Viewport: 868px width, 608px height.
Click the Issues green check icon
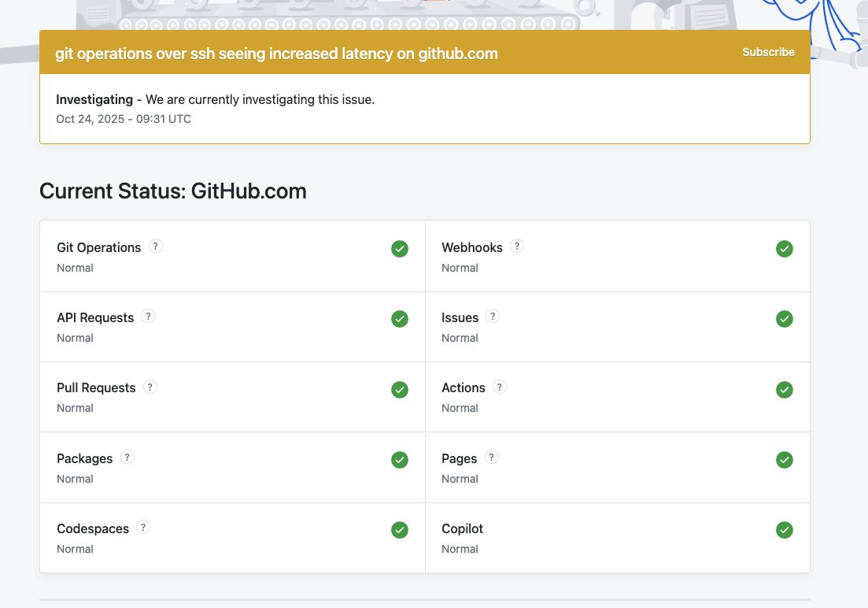785,319
